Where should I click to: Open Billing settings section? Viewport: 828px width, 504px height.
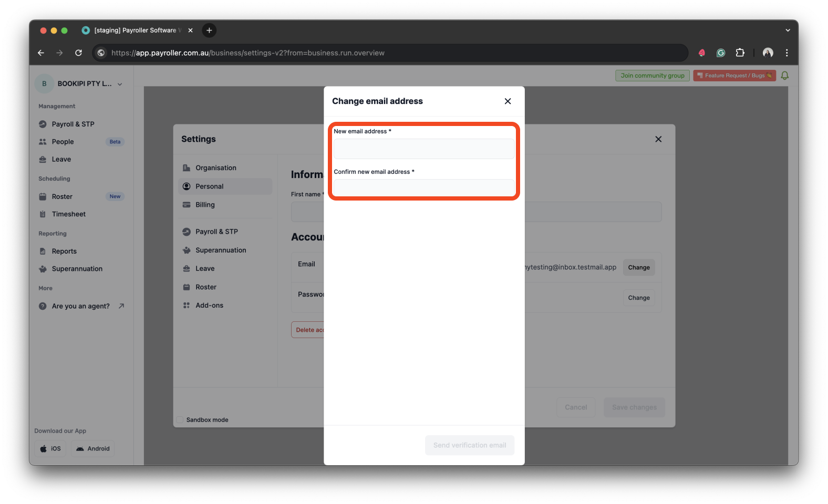tap(226, 205)
